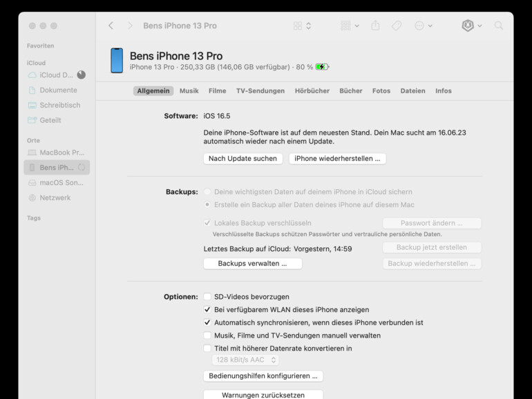Image resolution: width=532 pixels, height=399 pixels.
Task: Click iCloud storage pie indicator
Action: 81,75
